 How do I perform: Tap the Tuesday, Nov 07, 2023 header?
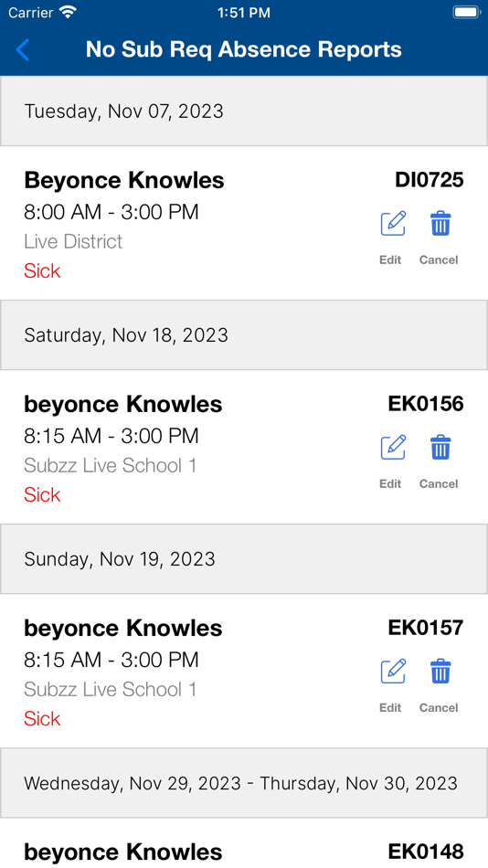point(244,111)
